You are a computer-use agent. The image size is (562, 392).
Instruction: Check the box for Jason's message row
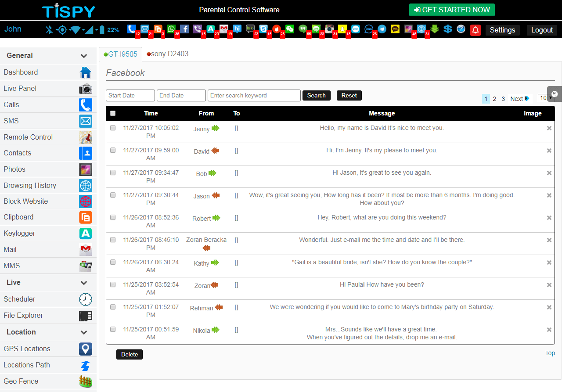pos(113,195)
